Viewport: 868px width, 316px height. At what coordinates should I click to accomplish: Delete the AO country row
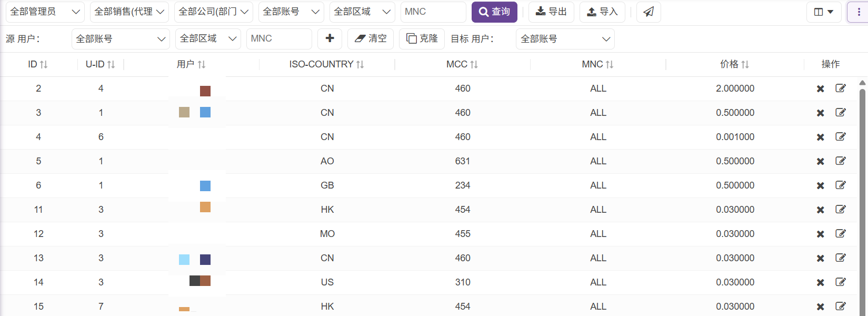(x=820, y=162)
